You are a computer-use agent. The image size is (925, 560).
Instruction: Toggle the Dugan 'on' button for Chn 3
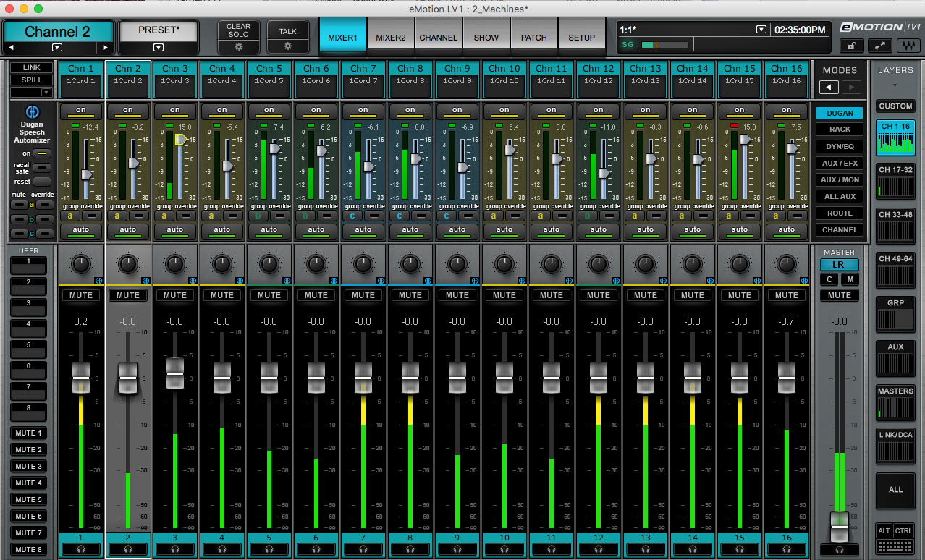pyautogui.click(x=175, y=111)
